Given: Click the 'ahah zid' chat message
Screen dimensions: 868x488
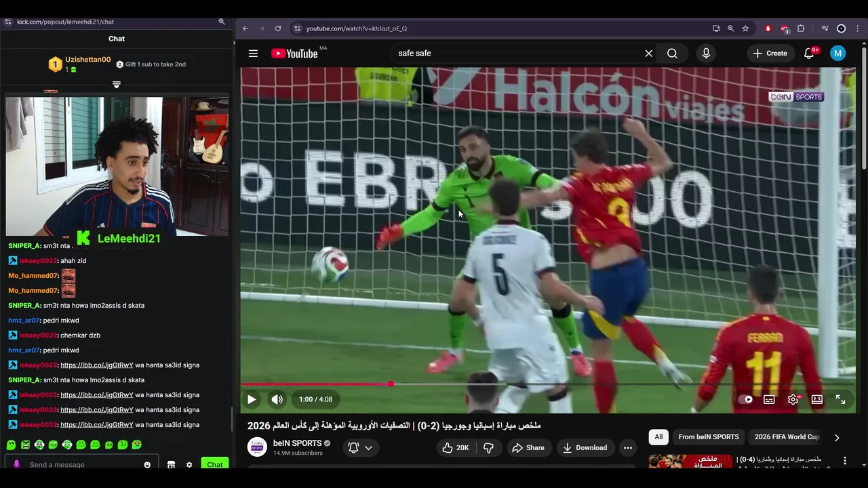Looking at the screenshot, I should point(73,261).
